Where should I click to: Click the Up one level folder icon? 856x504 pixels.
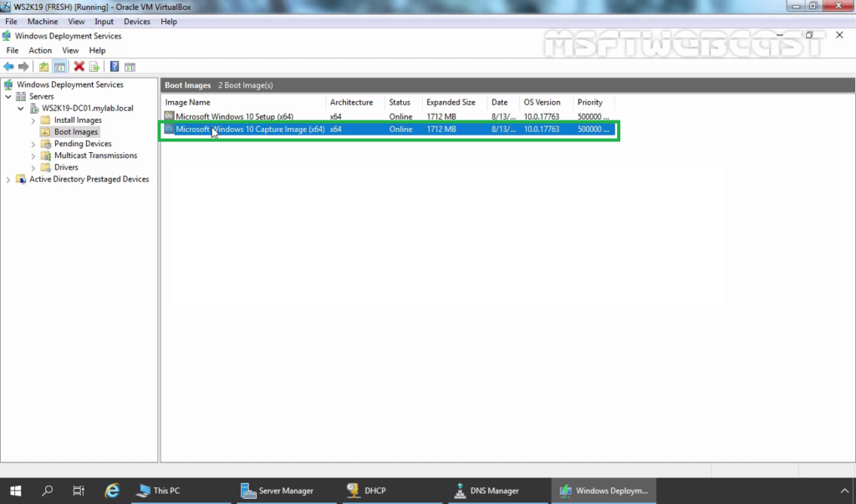(x=43, y=67)
